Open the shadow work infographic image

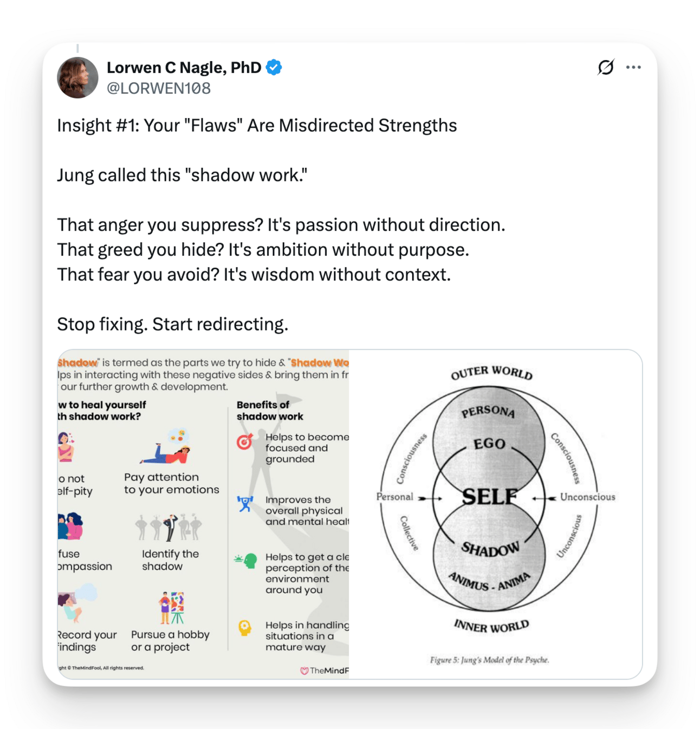click(203, 514)
